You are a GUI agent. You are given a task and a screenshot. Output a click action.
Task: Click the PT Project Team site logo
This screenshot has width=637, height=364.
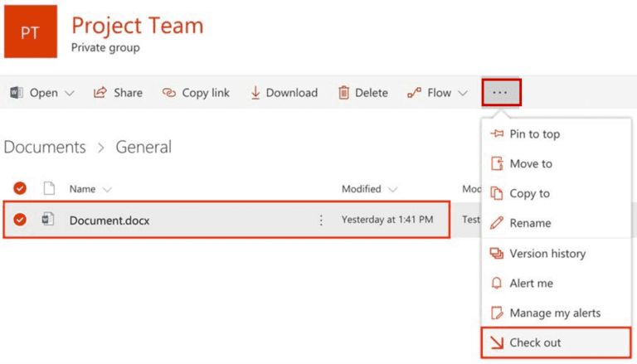tap(31, 32)
